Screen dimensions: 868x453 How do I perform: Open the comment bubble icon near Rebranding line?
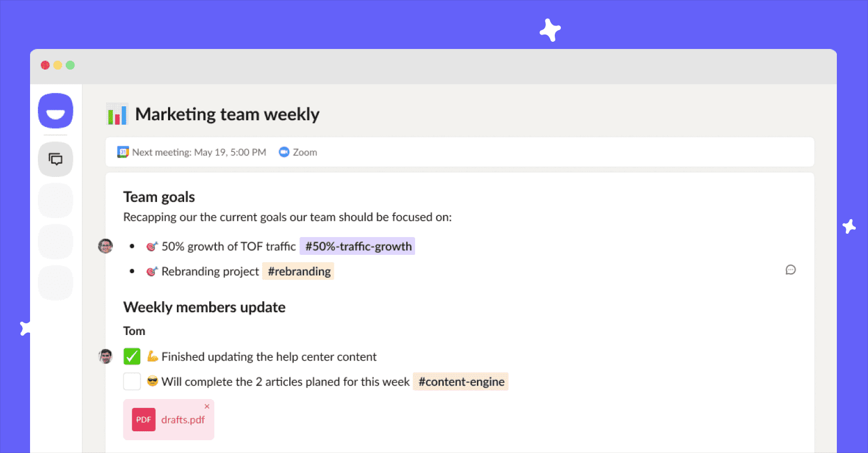coord(791,270)
